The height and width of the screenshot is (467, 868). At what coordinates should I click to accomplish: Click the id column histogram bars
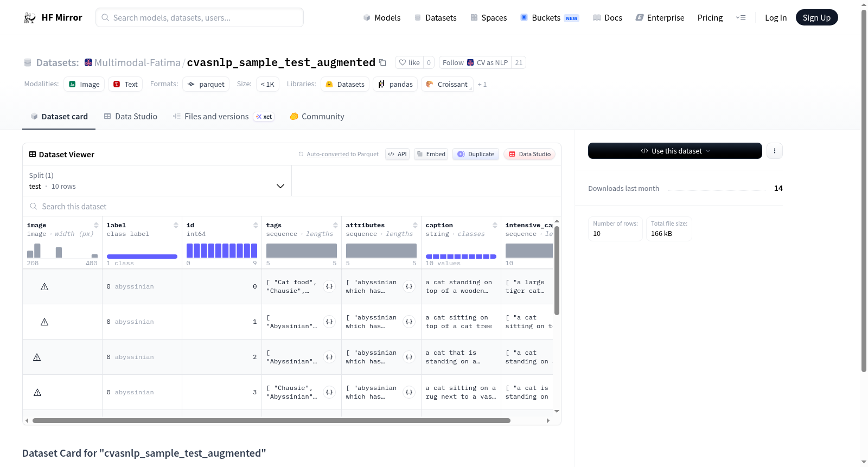click(222, 251)
